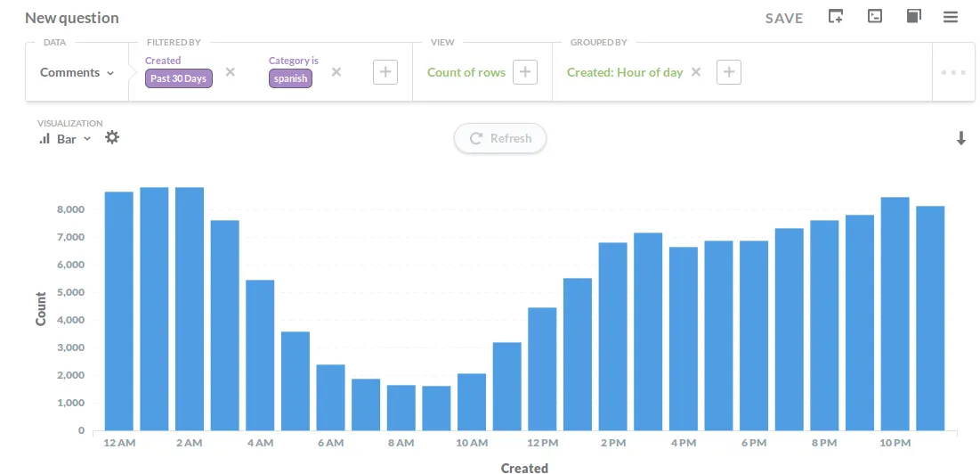This screenshot has height=474, width=980.
Task: Remove the Created: Hour of day grouping
Action: pos(696,72)
